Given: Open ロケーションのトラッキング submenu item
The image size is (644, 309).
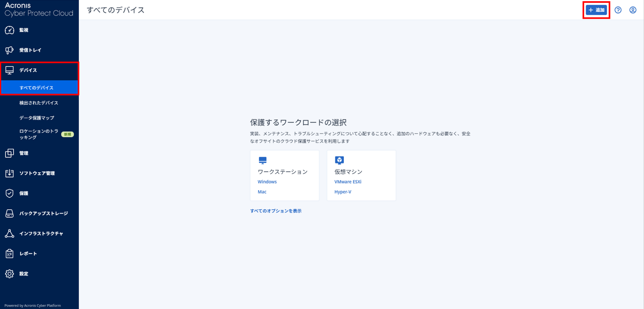Looking at the screenshot, I should coord(39,134).
